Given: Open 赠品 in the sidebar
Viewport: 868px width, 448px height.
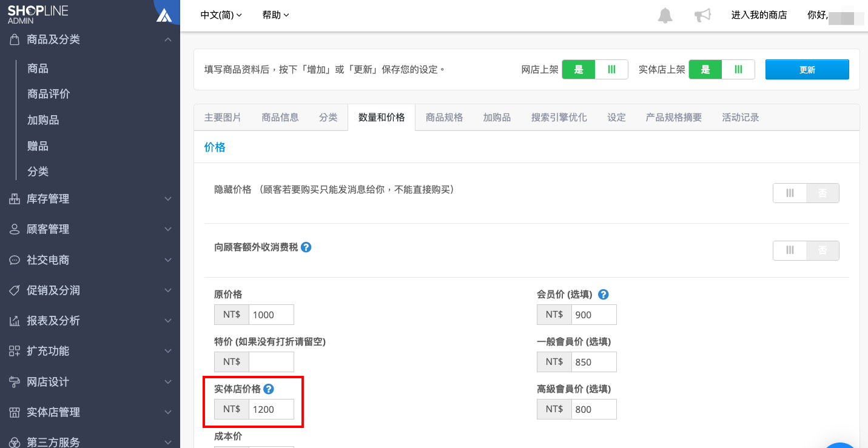Looking at the screenshot, I should [38, 146].
